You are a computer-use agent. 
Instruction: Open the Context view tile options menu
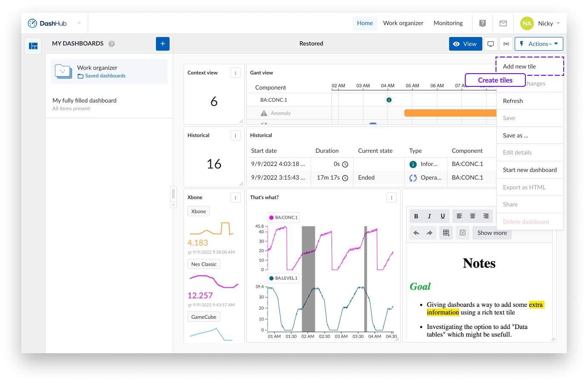(236, 73)
